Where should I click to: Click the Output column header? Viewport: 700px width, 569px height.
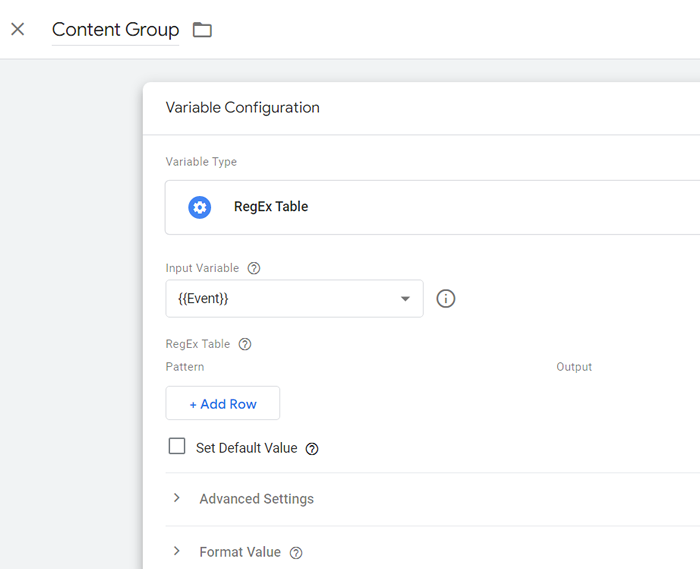pos(574,367)
